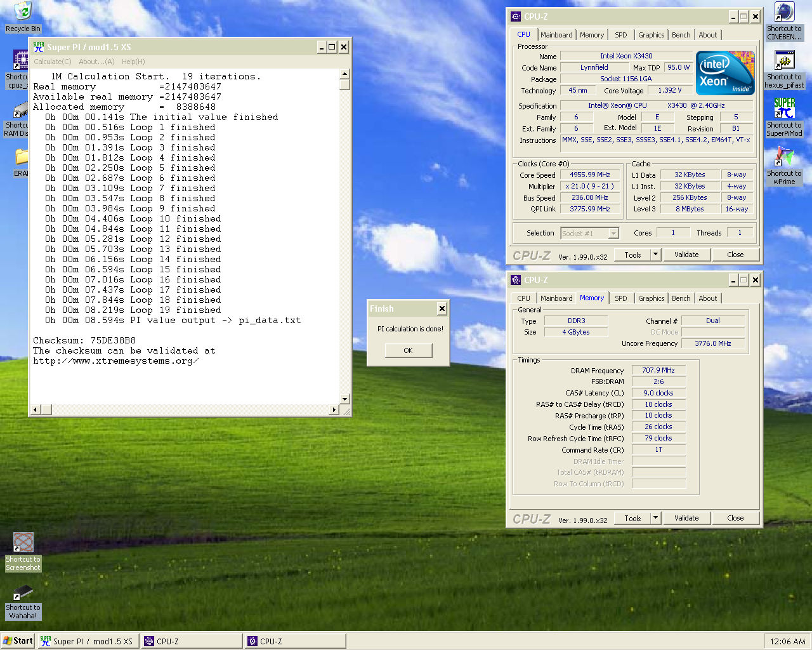
Task: Close the Finish dialog
Action: click(442, 308)
